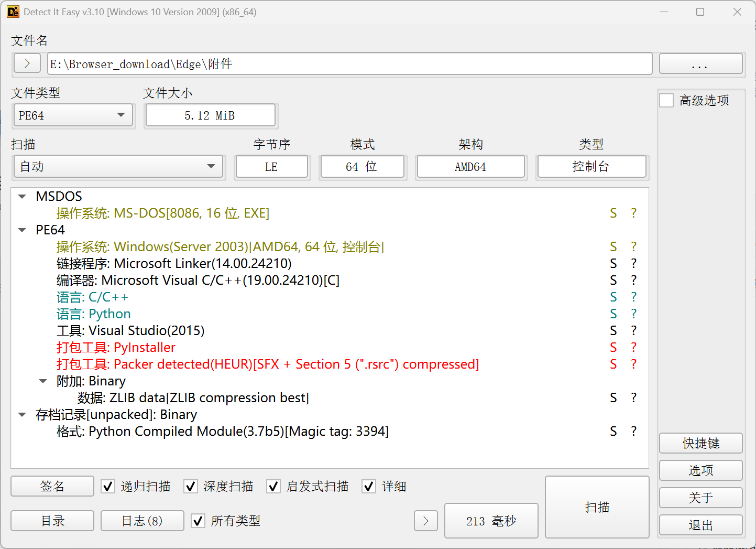Viewport: 756px width, 549px height.
Task: Select the ZLIB data row
Action: pyautogui.click(x=330, y=398)
